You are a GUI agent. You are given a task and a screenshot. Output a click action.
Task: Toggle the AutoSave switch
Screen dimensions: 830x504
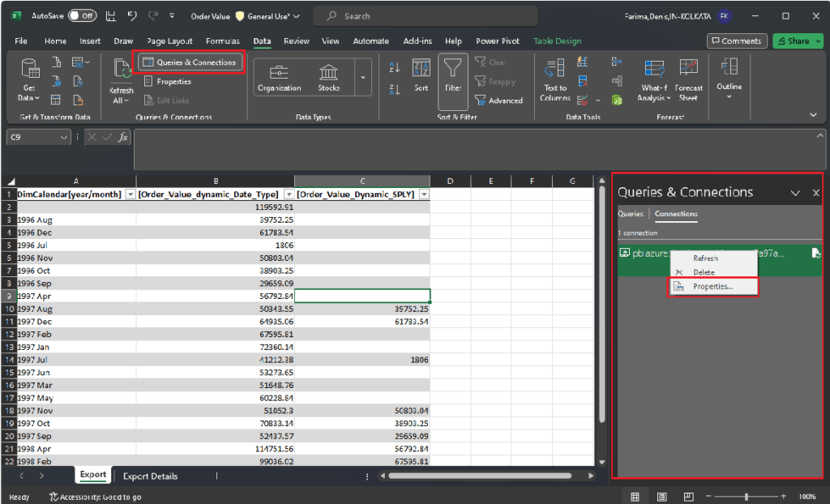tap(82, 15)
